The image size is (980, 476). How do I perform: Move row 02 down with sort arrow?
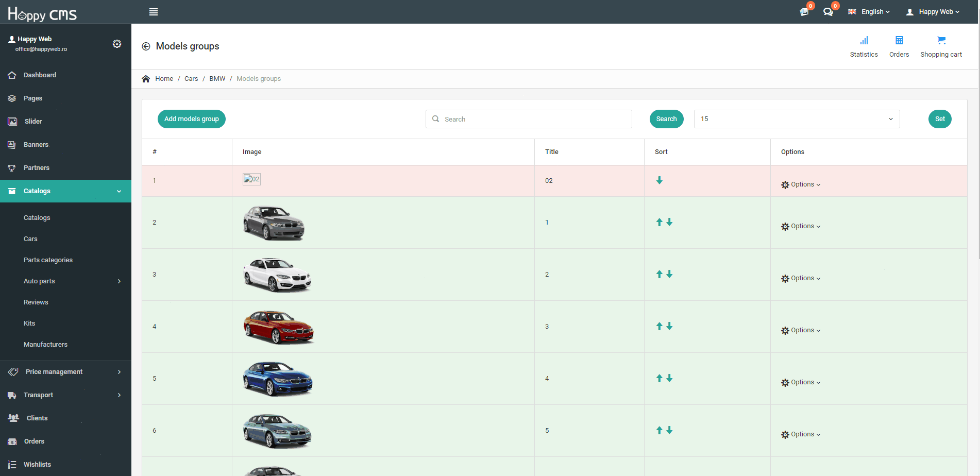[x=659, y=180]
